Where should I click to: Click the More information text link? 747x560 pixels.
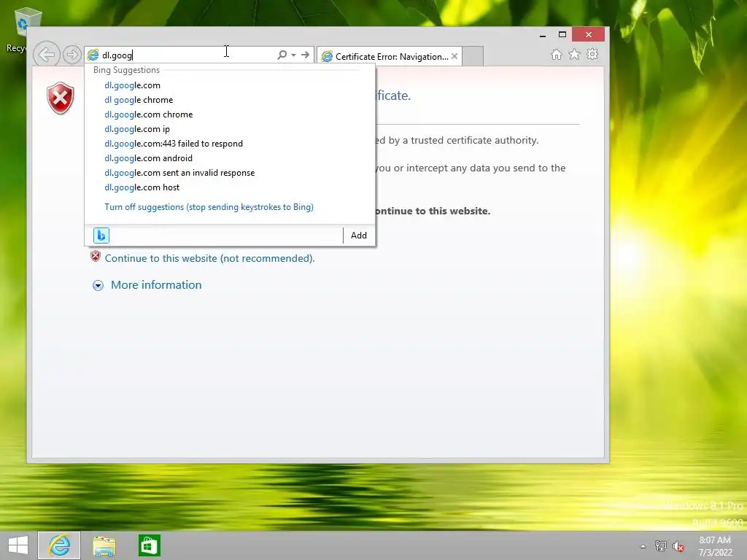click(156, 285)
